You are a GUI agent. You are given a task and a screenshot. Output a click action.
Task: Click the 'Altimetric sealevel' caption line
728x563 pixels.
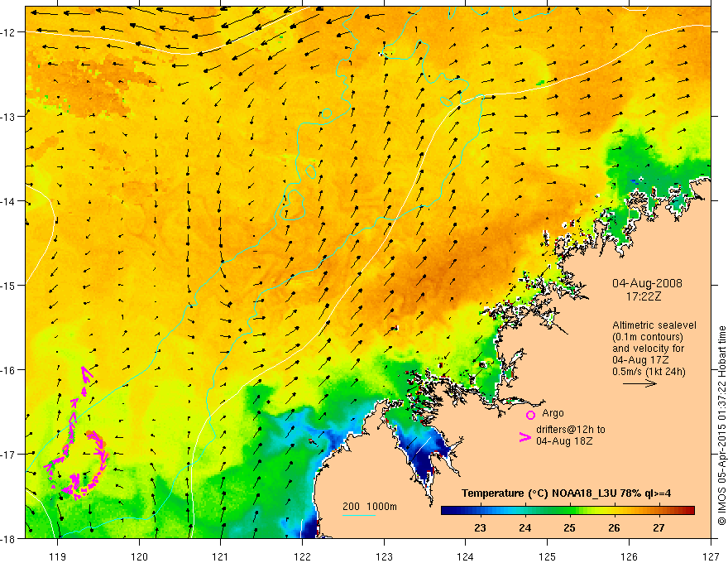(654, 325)
